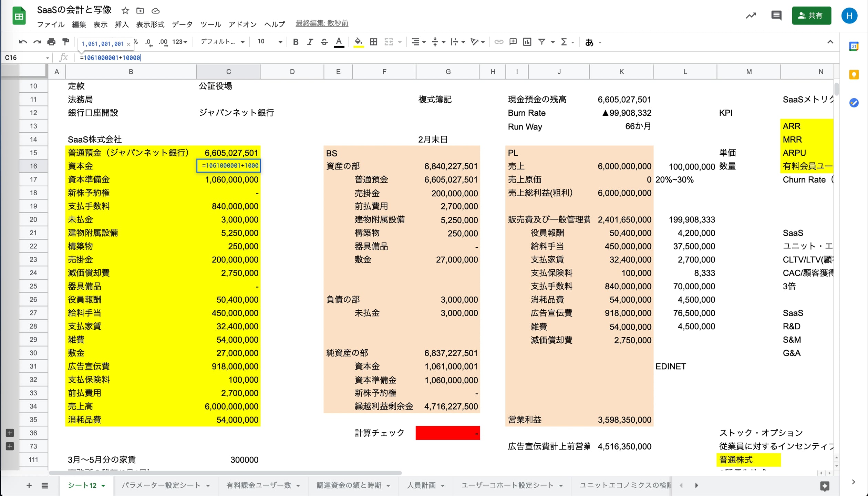This screenshot has height=496, width=868.
Task: Open the functions sigma icon
Action: [x=564, y=42]
